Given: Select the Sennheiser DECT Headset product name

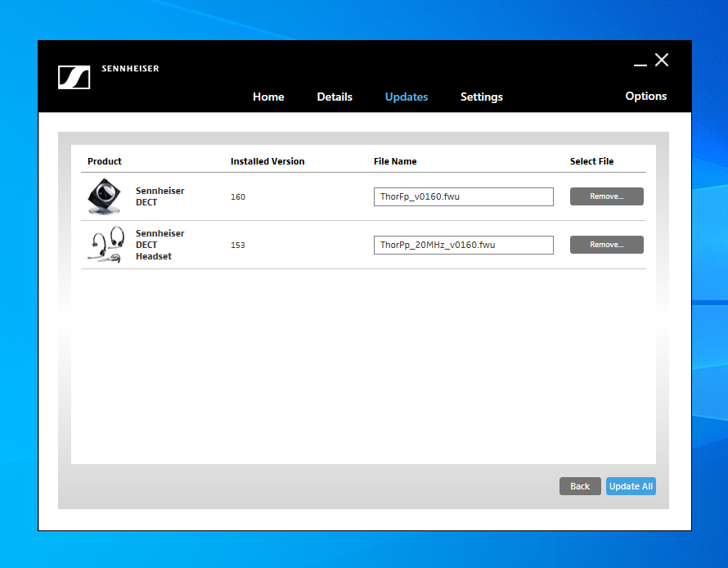Looking at the screenshot, I should (160, 245).
